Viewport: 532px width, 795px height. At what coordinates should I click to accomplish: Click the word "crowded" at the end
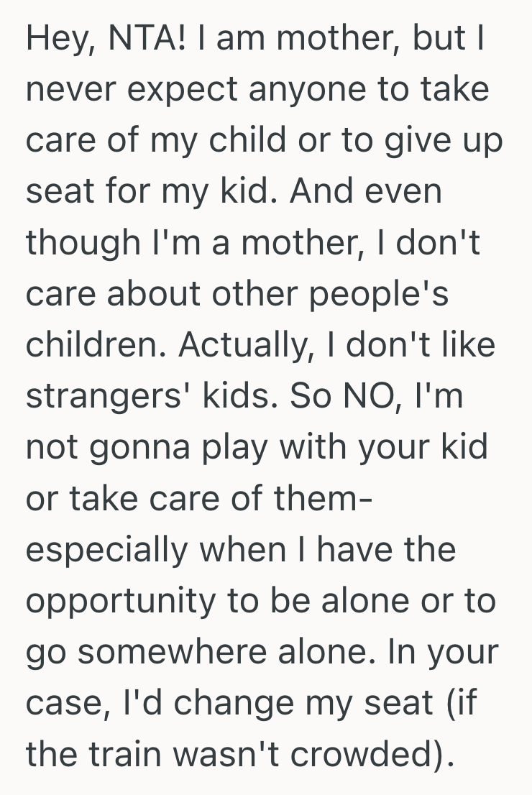[372, 754]
